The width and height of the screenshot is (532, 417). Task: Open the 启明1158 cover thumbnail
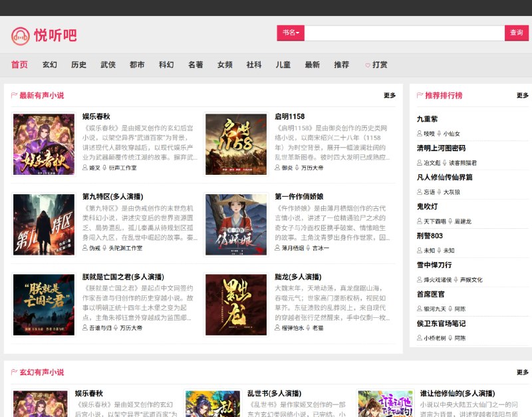[236, 144]
